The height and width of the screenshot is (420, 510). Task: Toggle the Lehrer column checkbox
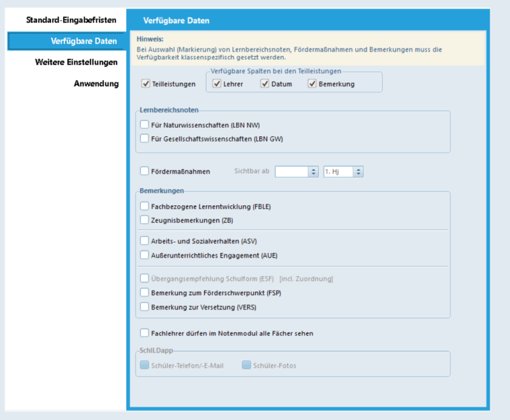tap(217, 83)
